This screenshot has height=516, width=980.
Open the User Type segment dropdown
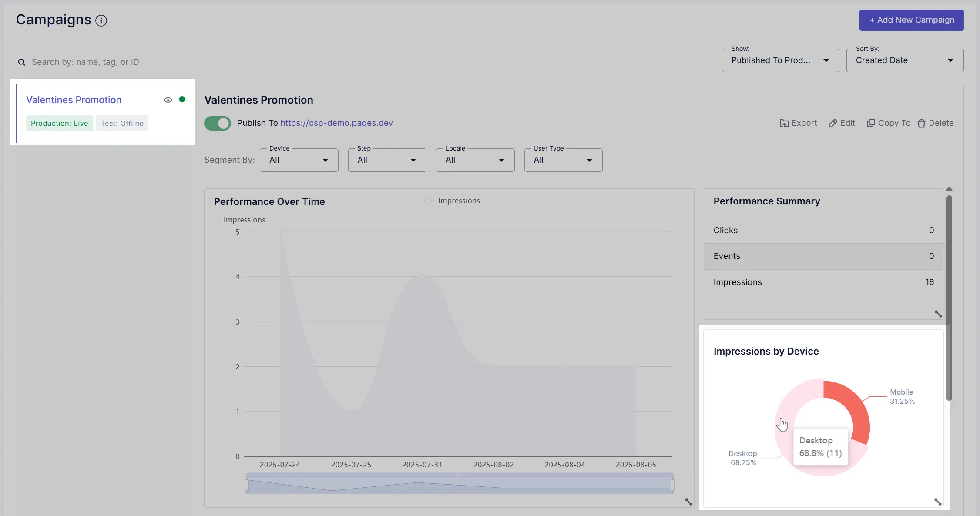(563, 160)
